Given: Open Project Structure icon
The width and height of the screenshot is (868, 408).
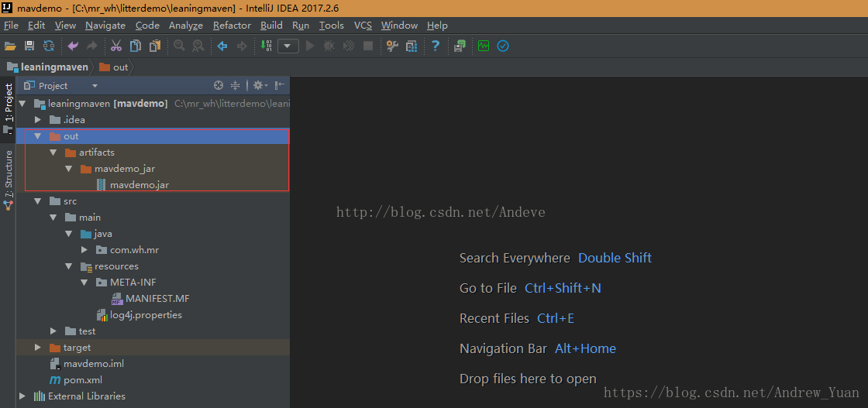Looking at the screenshot, I should tap(412, 46).
